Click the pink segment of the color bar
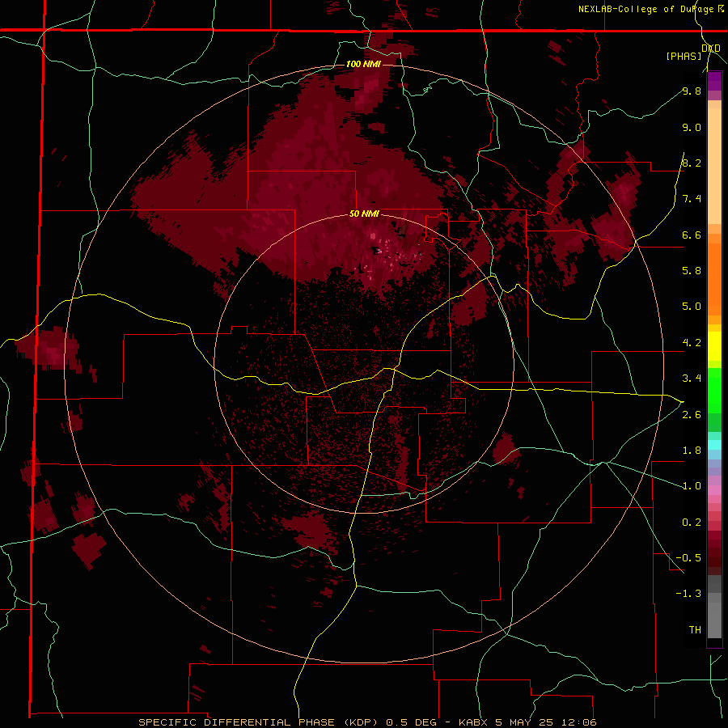This screenshot has height=728, width=728. click(x=714, y=490)
